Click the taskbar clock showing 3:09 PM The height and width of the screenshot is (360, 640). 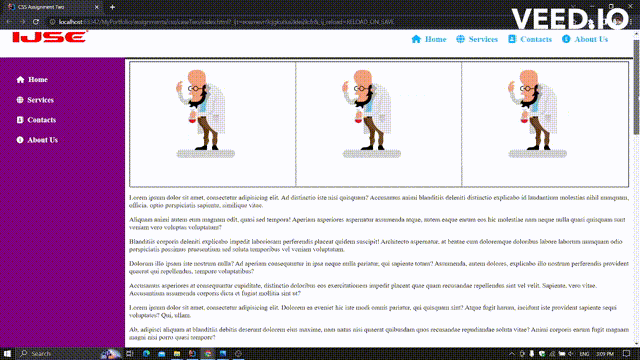(605, 353)
